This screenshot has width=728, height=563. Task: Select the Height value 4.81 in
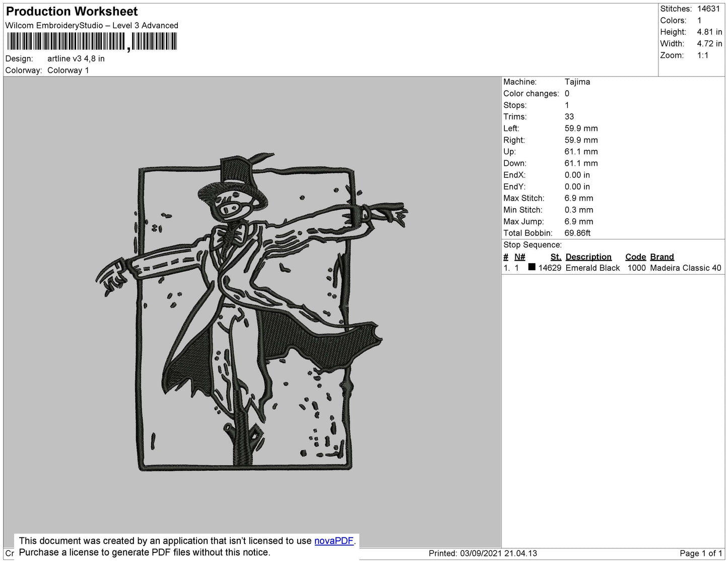tap(710, 32)
